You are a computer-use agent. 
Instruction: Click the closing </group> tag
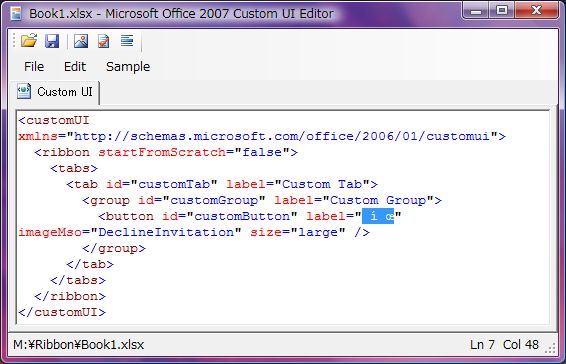tap(114, 248)
